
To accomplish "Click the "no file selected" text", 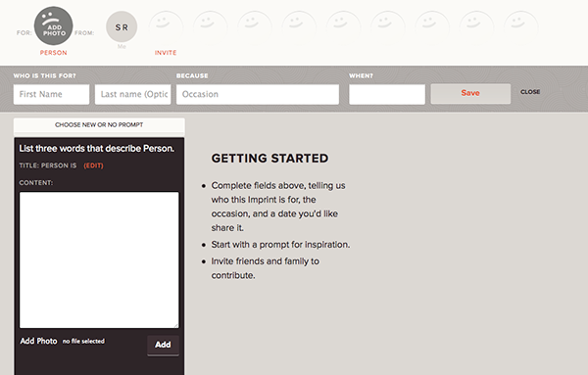I will (83, 342).
